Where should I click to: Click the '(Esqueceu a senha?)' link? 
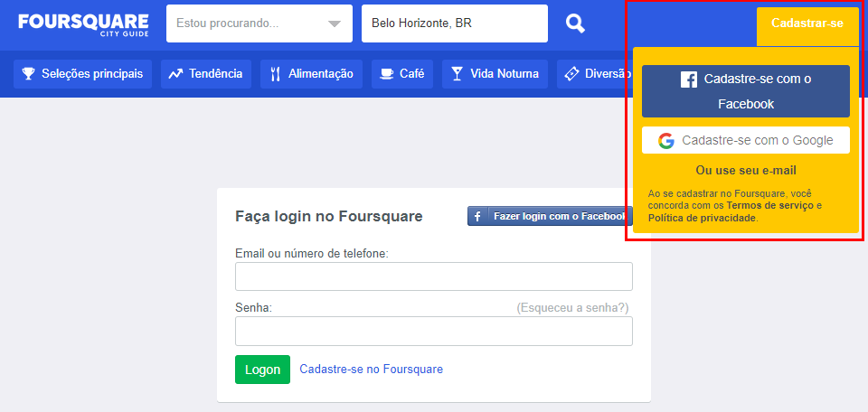pyautogui.click(x=572, y=307)
